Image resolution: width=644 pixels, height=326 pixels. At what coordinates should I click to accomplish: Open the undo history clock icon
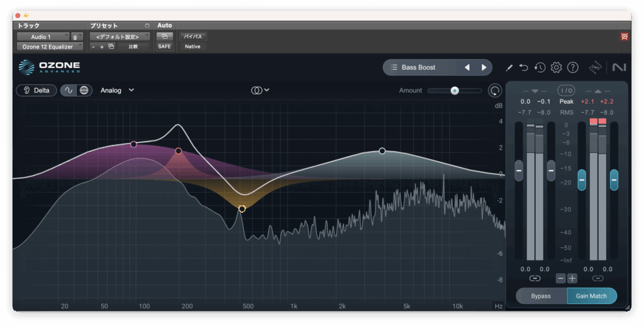point(540,67)
